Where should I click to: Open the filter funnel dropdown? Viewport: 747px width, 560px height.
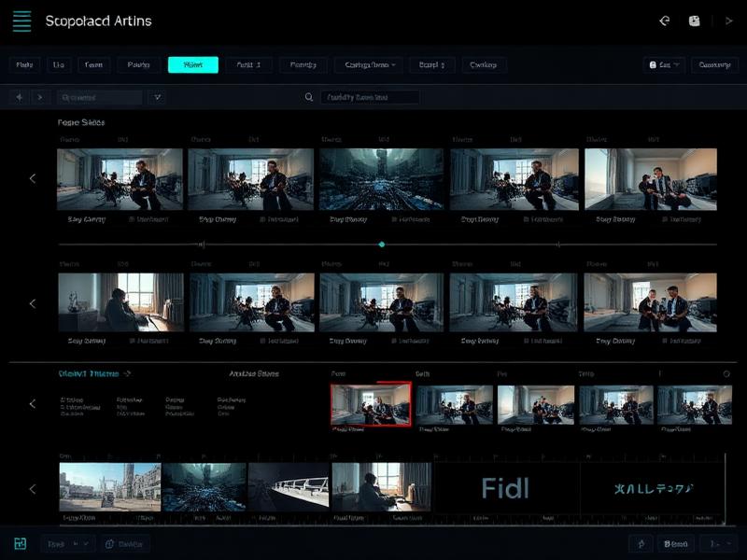157,97
